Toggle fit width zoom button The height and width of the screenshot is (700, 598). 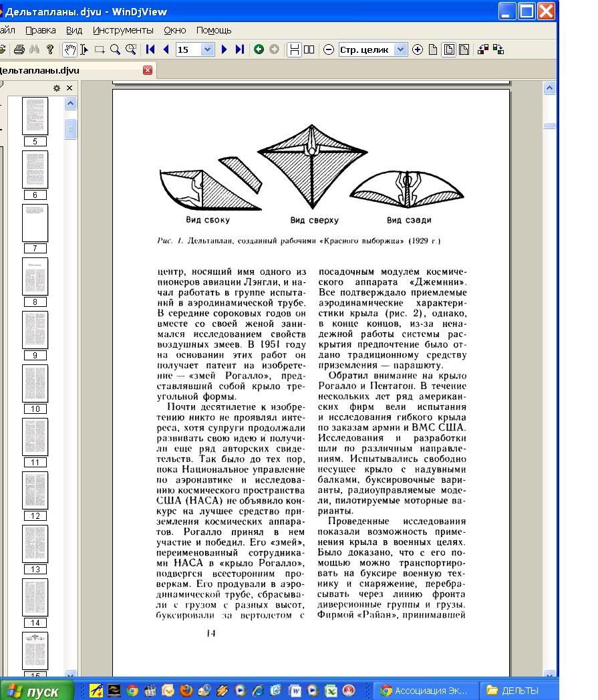pos(464,49)
